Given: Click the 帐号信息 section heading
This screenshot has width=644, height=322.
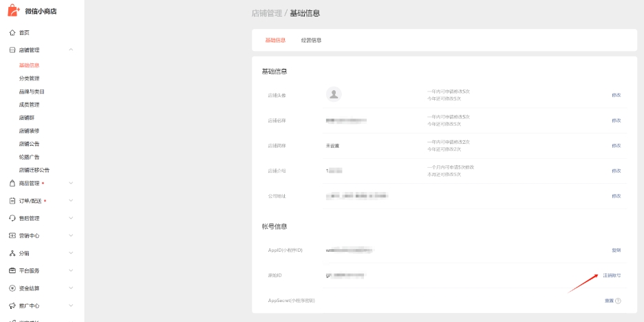Looking at the screenshot, I should (x=275, y=226).
